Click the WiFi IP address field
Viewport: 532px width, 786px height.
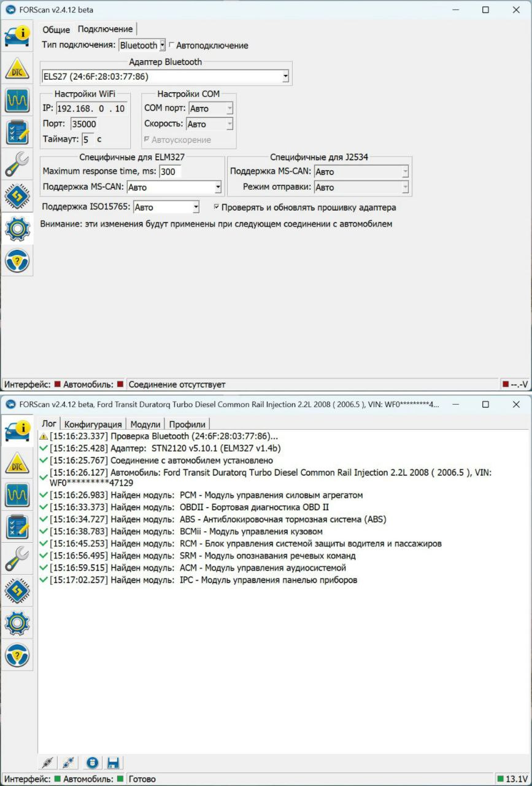91,109
